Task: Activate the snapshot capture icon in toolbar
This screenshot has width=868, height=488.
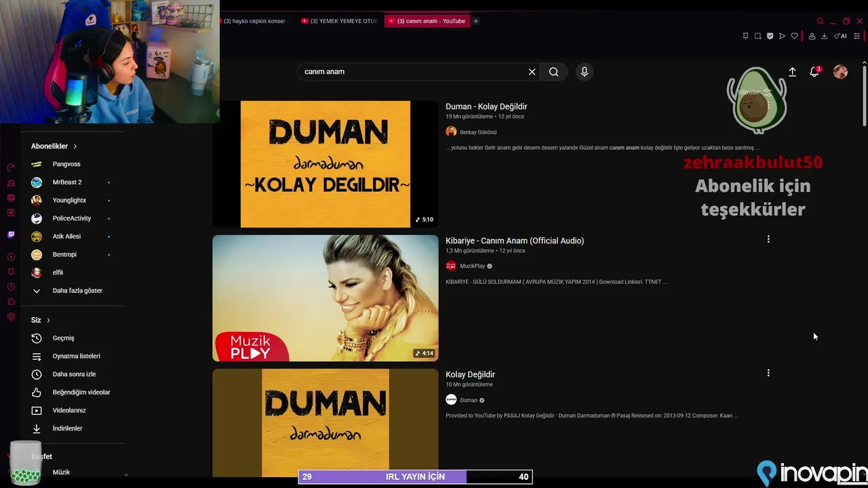Action: (757, 36)
